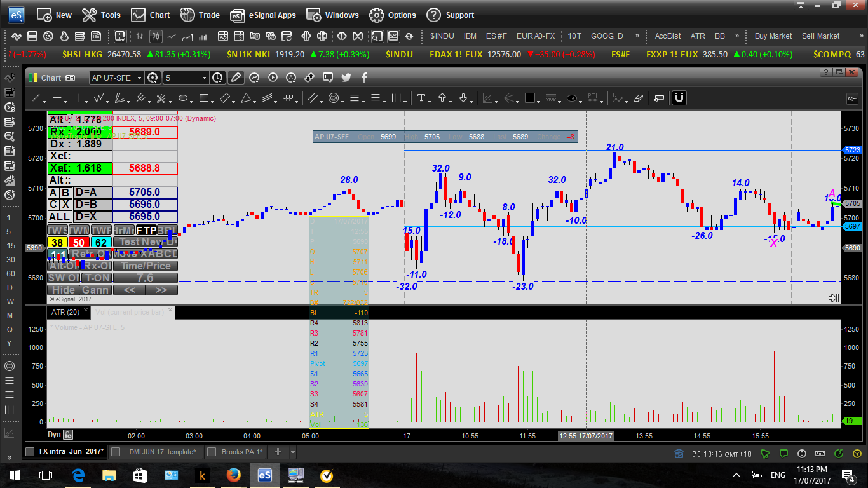The width and height of the screenshot is (868, 488).
Task: Expand the hidden symbol links chevron after GOOG, D
Action: pyautogui.click(x=637, y=36)
